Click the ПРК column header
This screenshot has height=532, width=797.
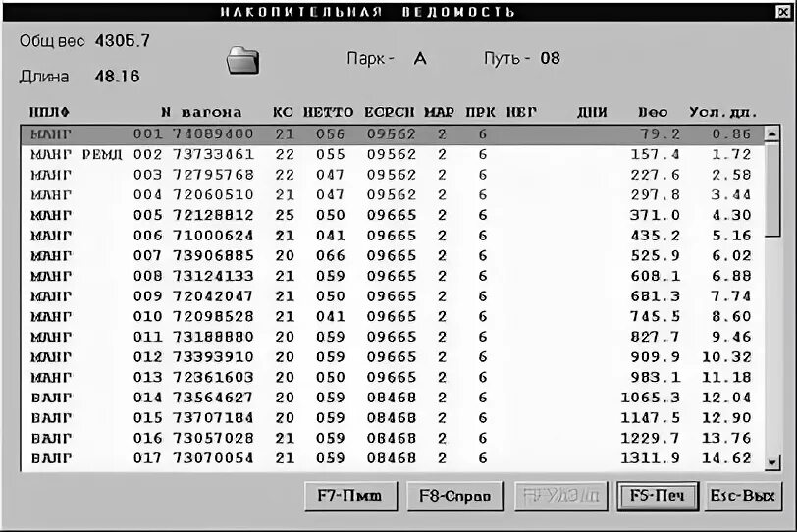[480, 112]
